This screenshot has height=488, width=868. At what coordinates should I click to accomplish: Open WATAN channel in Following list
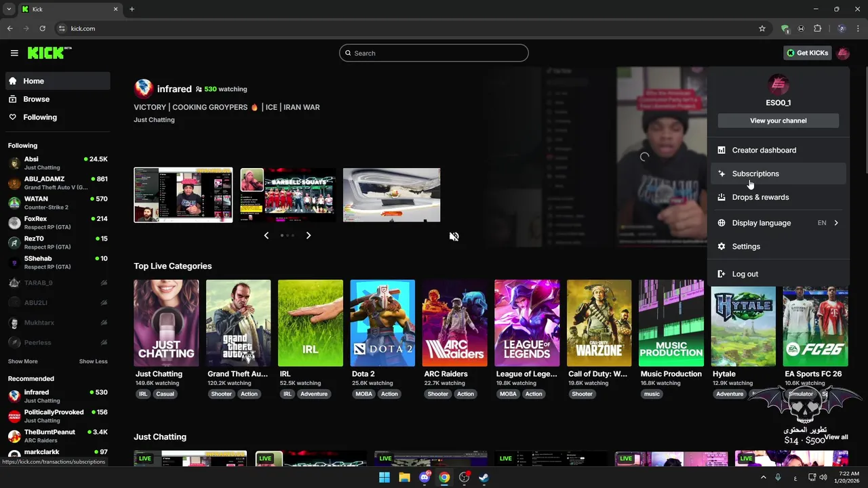coord(58,203)
